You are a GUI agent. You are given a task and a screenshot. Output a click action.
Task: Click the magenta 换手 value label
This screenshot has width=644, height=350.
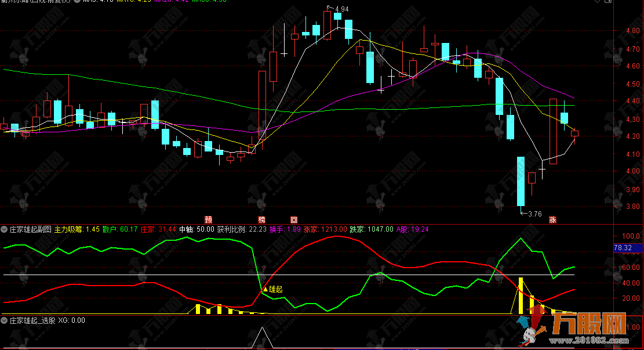coord(284,229)
